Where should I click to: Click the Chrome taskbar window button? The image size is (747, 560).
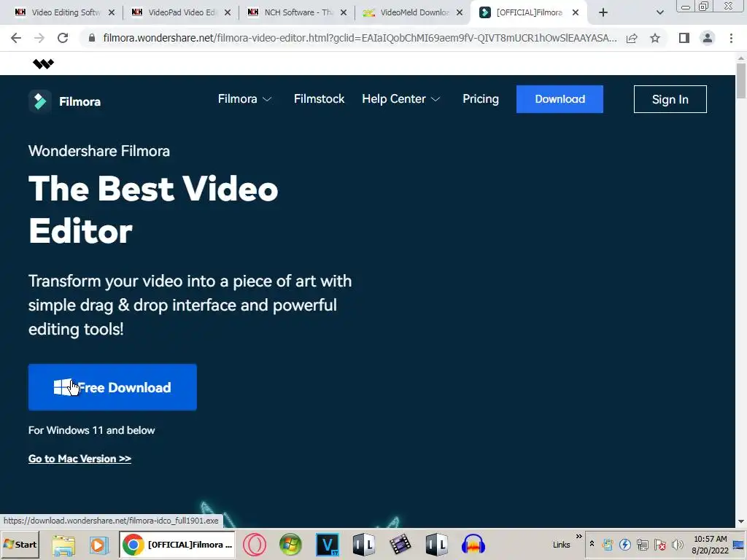coord(177,544)
